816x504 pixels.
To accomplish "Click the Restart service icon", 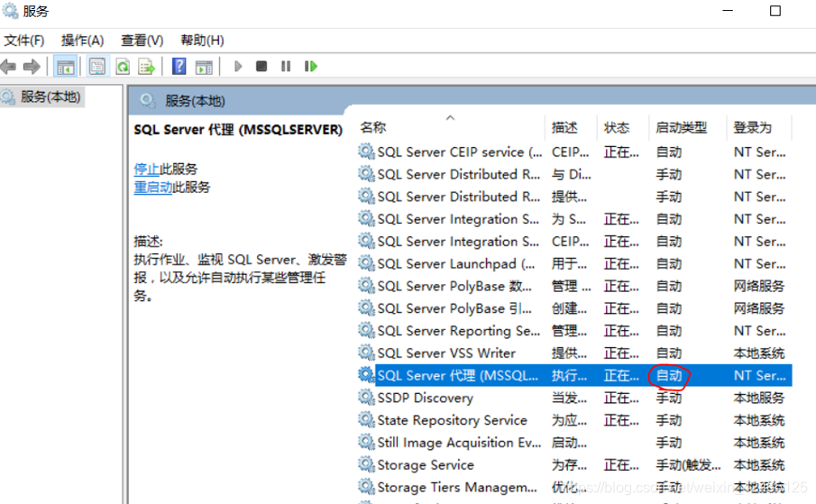I will [x=311, y=67].
